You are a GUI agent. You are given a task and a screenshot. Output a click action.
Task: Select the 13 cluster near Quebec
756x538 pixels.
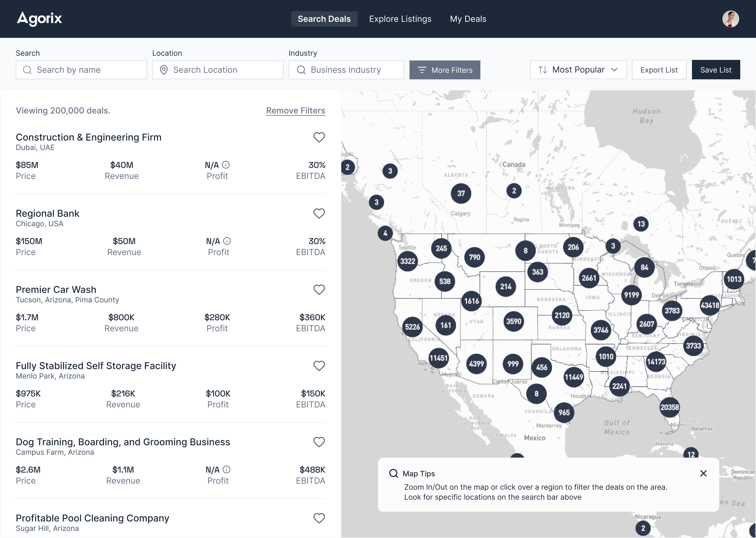[x=641, y=224]
